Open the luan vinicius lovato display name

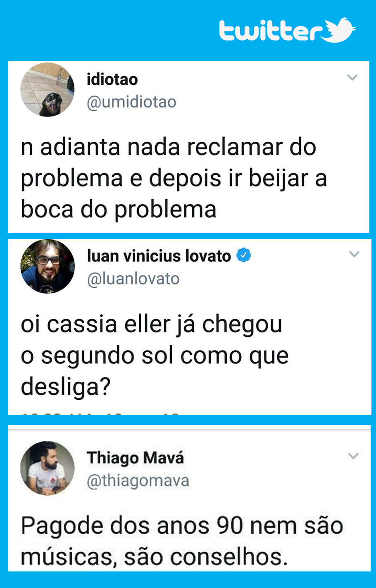coord(159,256)
